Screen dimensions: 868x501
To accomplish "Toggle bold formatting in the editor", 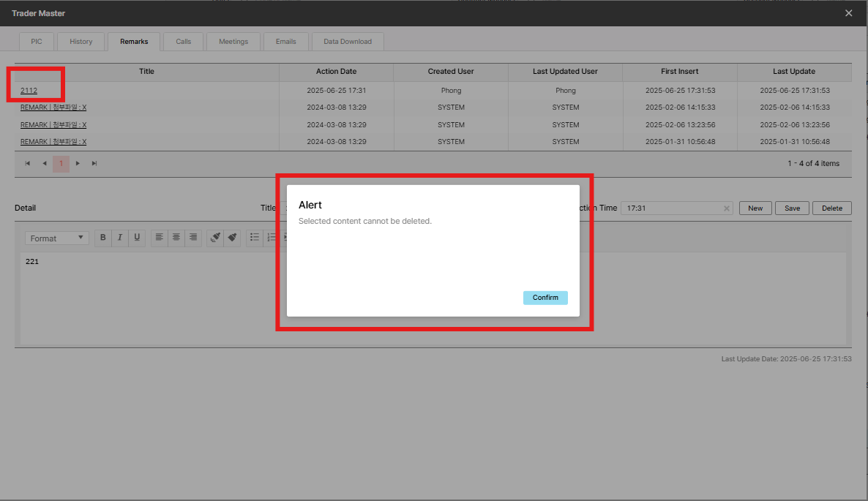I will click(103, 238).
